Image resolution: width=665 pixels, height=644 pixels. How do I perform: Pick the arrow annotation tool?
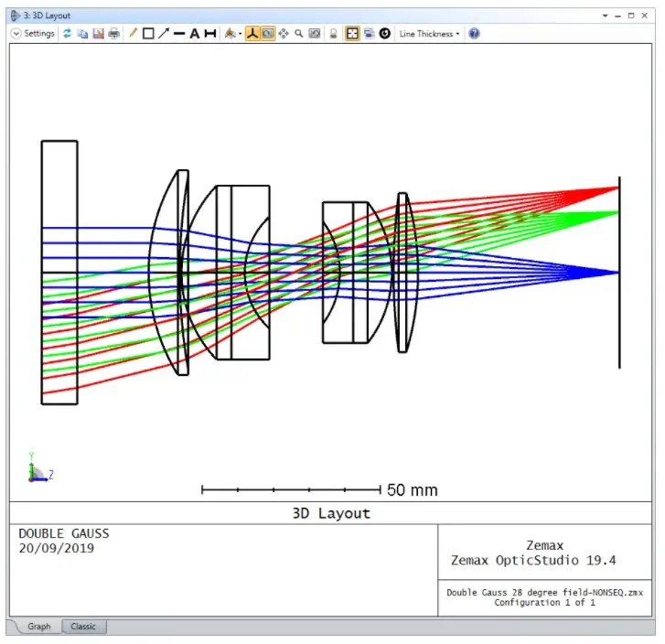(164, 34)
